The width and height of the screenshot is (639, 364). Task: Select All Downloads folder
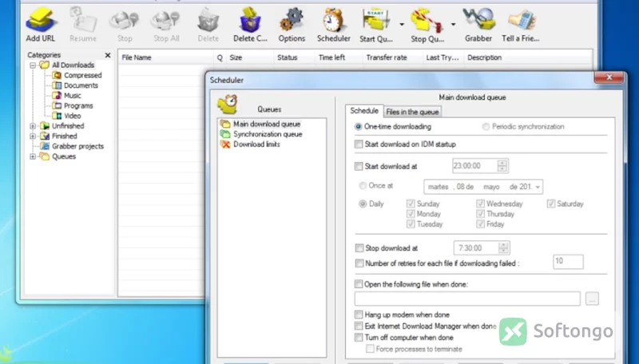pyautogui.click(x=67, y=65)
